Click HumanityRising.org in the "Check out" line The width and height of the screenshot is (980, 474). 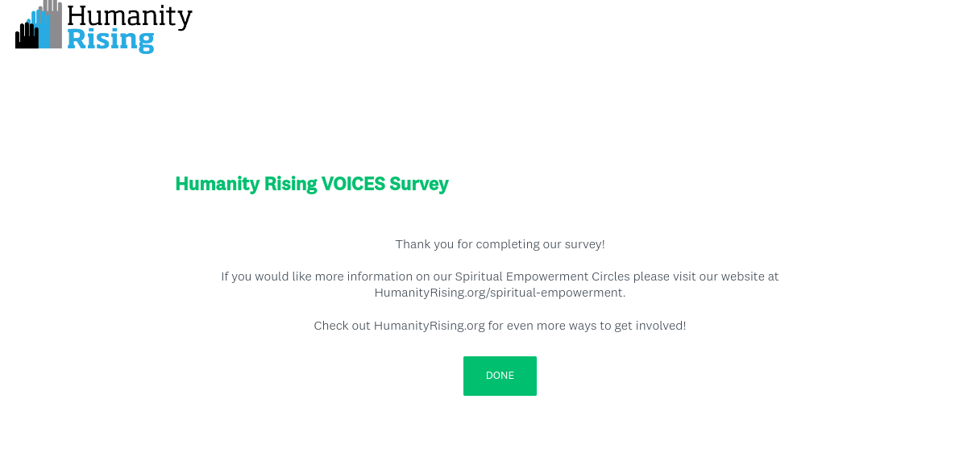pos(429,326)
